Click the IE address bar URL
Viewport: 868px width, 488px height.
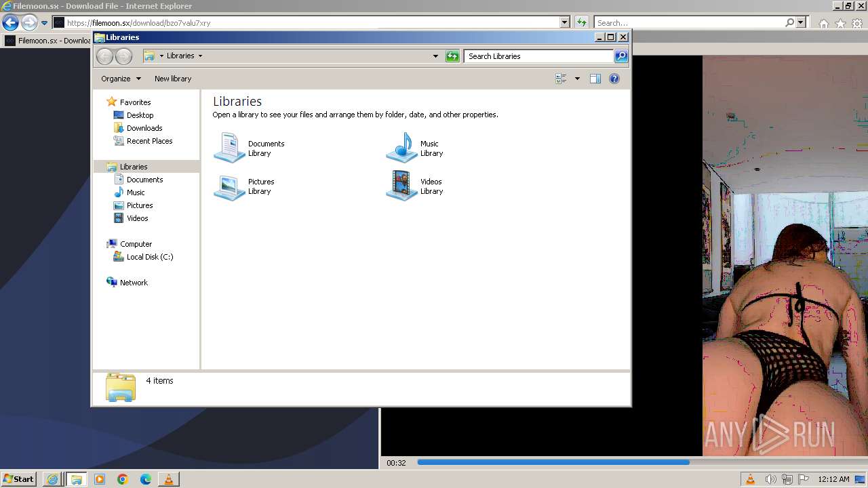click(x=138, y=23)
